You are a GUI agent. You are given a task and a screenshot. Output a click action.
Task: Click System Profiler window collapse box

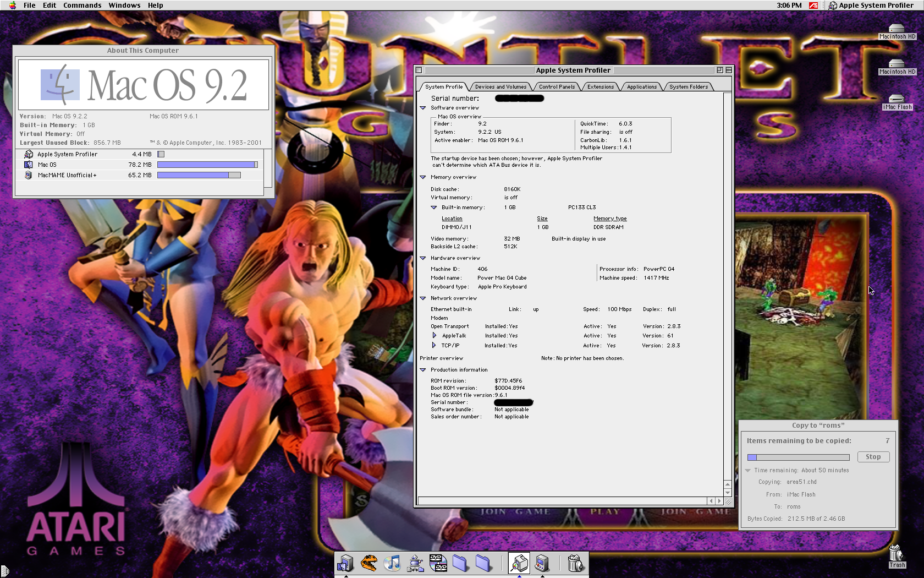[729, 70]
